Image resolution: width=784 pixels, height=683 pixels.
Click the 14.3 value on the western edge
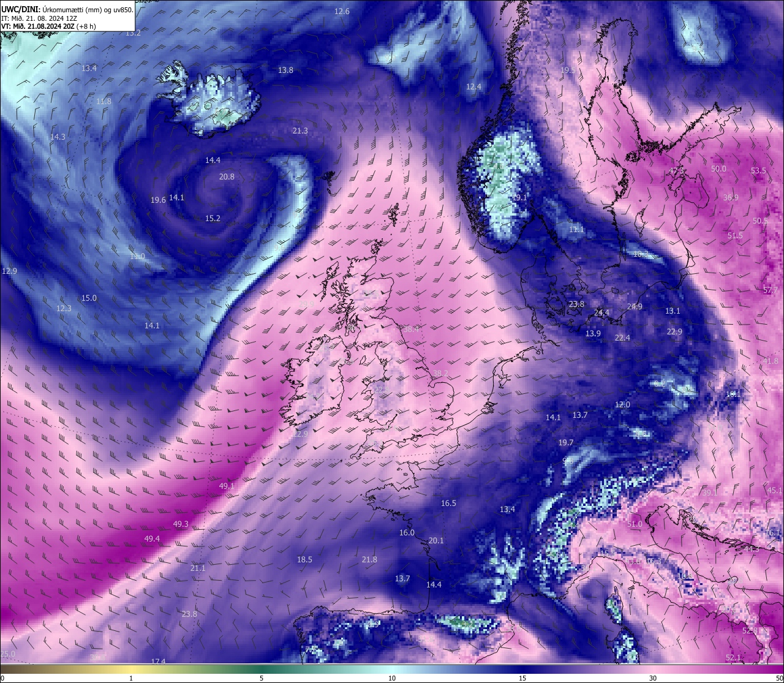point(58,137)
